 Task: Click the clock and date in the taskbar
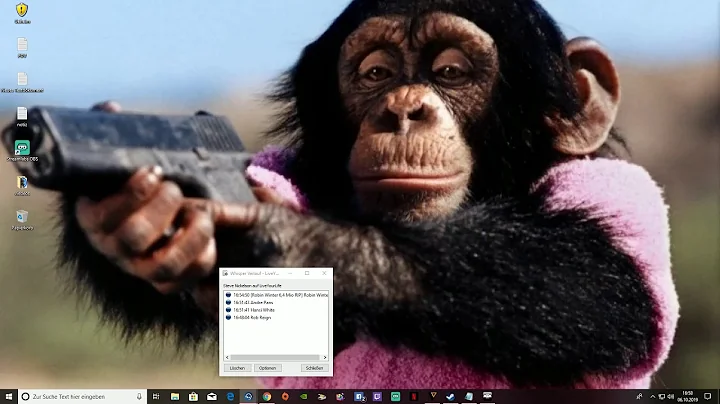point(687,396)
